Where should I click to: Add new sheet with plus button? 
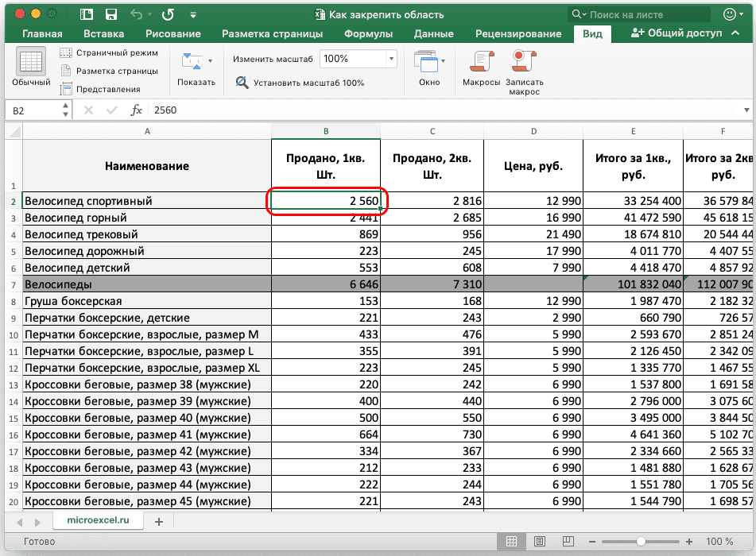[x=159, y=521]
